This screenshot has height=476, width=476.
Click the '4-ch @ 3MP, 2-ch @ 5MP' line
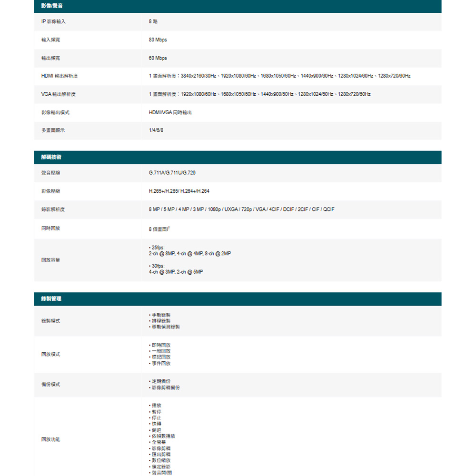[176, 272]
